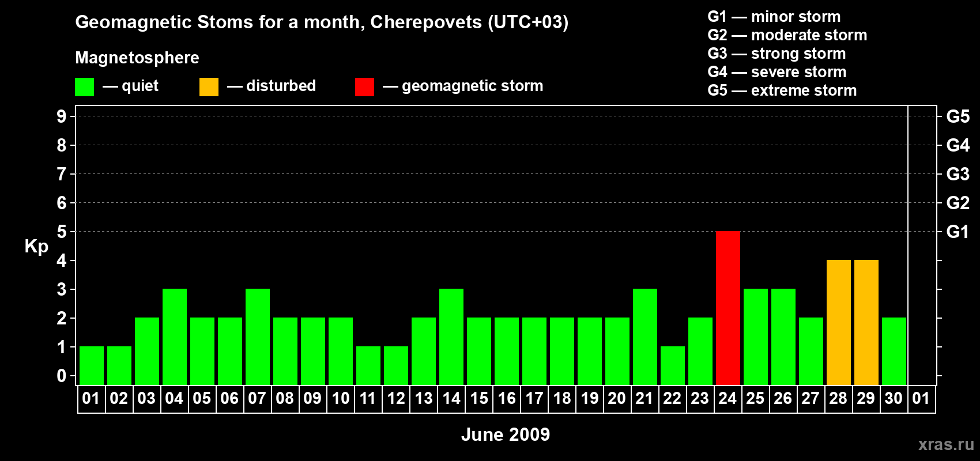Select the "G5 — extreme storm" legend line
Viewport: 980px width, 461px height.
(782, 90)
